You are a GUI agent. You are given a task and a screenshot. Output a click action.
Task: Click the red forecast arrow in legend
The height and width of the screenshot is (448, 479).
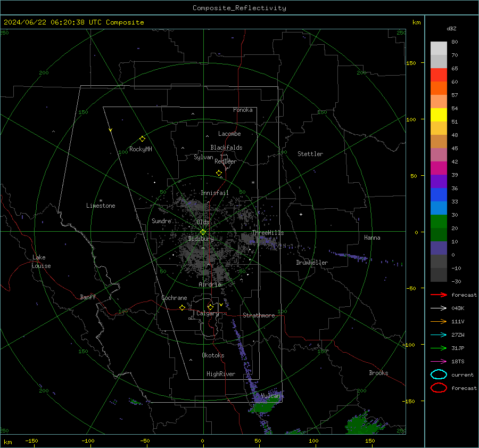[439, 295]
